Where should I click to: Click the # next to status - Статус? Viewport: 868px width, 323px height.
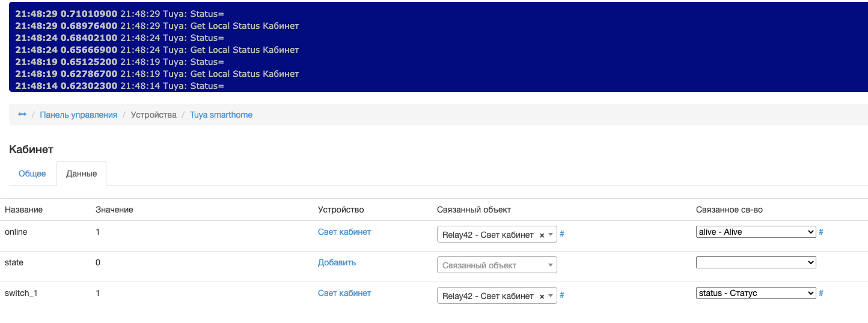click(821, 294)
